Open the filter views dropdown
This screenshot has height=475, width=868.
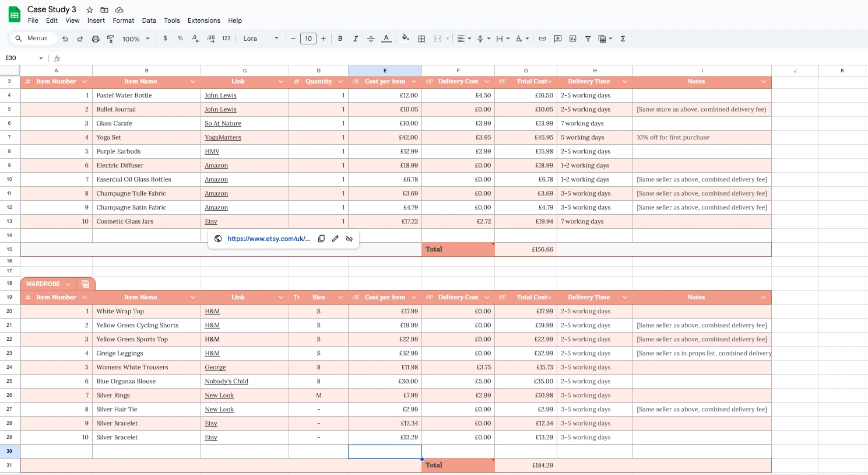606,39
